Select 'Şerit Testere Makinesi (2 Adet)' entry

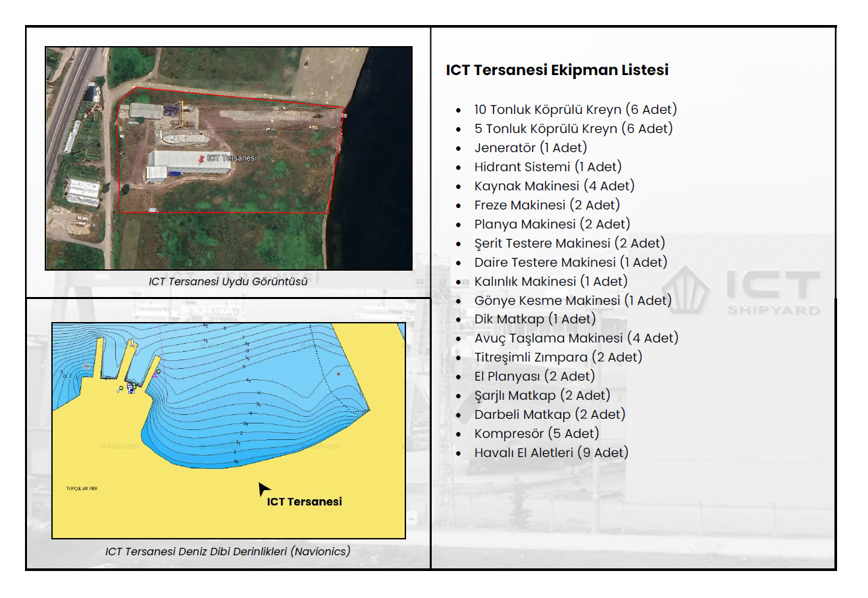tap(569, 243)
